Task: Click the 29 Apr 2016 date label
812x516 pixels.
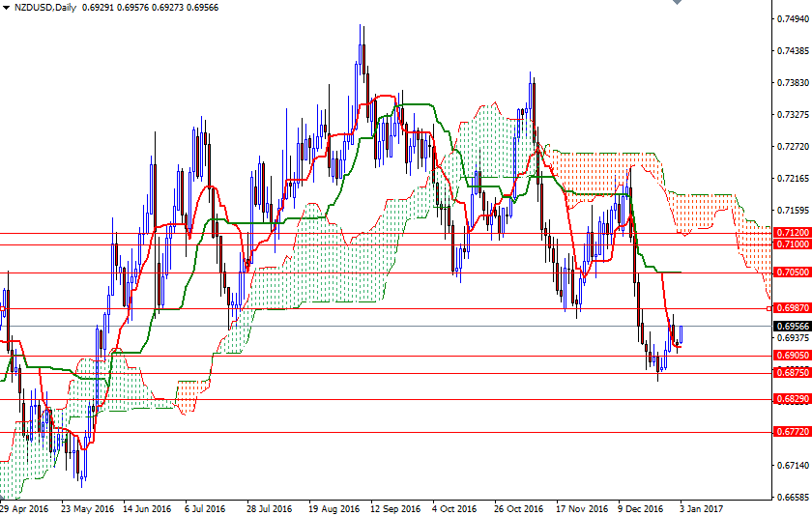Action: tap(24, 509)
